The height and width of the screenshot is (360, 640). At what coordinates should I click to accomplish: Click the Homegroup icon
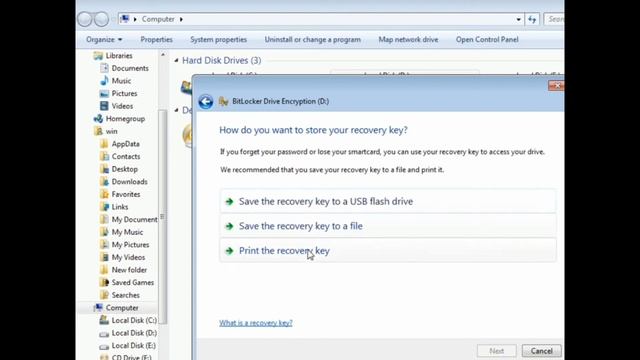click(98, 119)
